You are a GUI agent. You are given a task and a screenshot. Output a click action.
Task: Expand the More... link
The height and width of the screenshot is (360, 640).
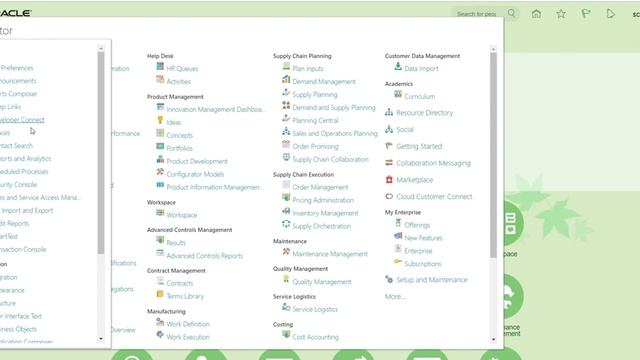[x=395, y=296]
